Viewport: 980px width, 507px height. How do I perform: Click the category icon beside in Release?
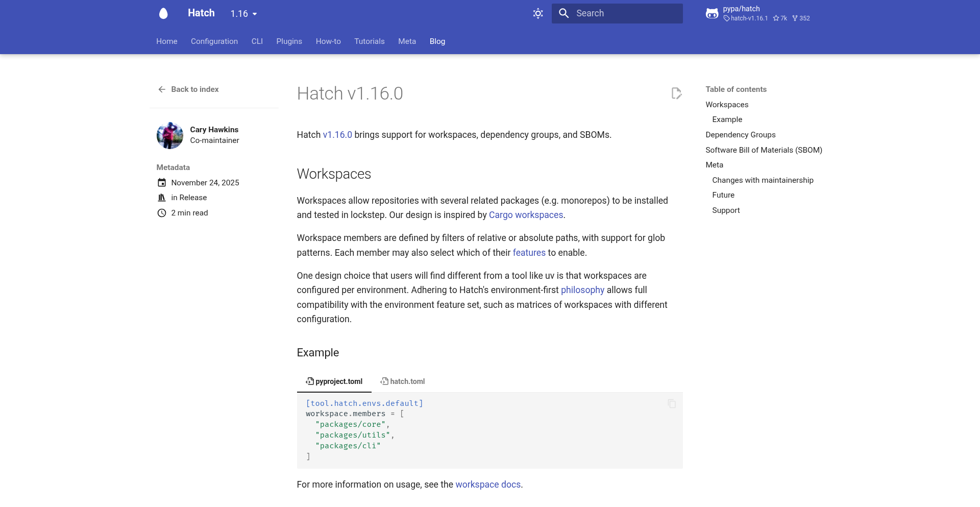[x=161, y=198]
